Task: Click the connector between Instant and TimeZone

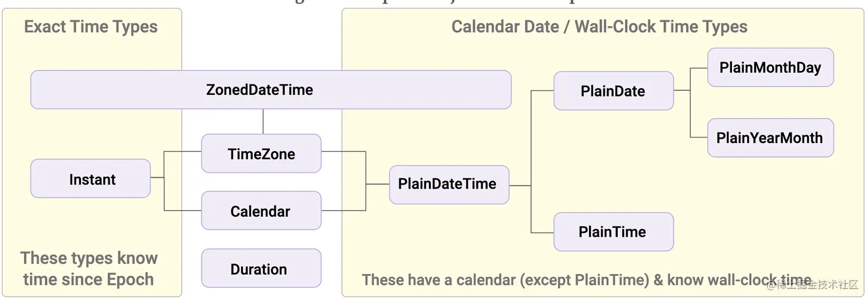Action: coord(183,152)
